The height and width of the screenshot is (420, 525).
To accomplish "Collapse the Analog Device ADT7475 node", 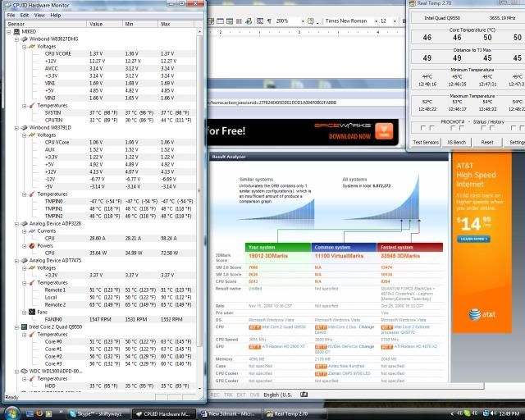I will pos(16,261).
